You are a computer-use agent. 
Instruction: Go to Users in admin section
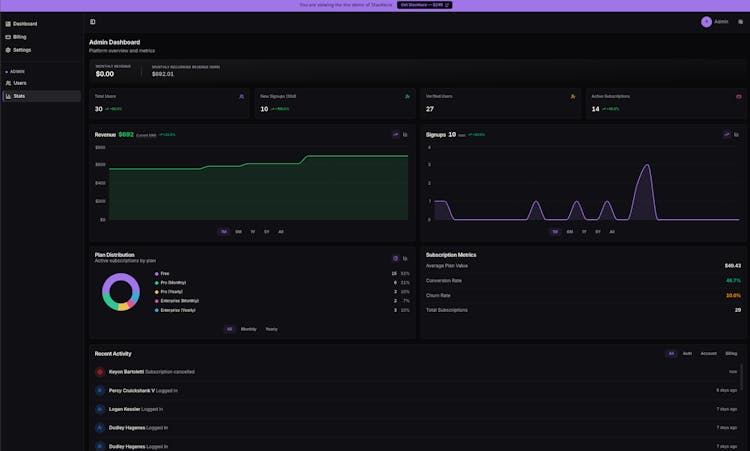20,83
